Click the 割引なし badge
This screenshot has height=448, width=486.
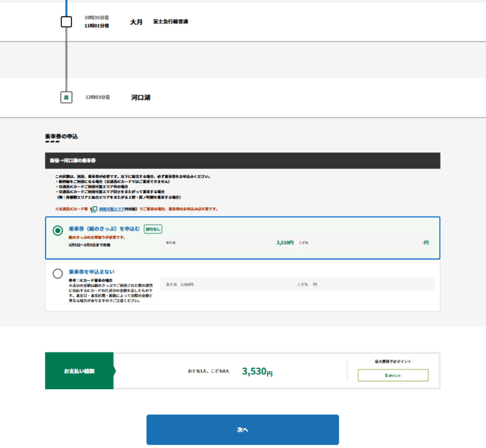tap(153, 229)
